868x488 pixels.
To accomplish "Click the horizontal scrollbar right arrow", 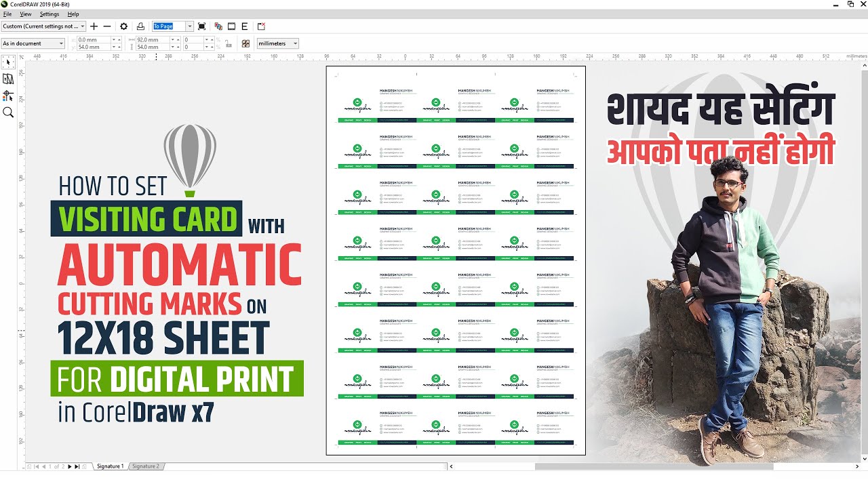I will 856,466.
